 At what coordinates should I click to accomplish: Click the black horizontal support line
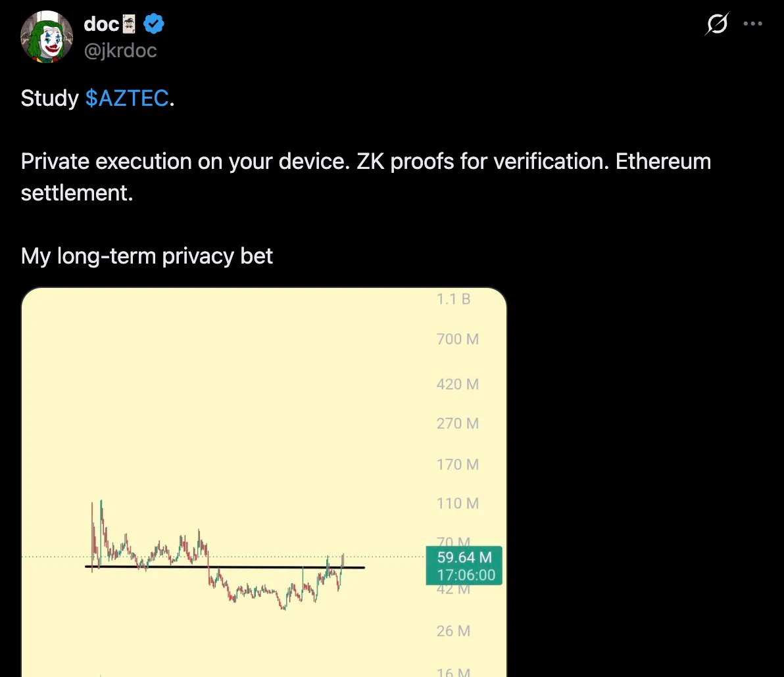point(225,567)
